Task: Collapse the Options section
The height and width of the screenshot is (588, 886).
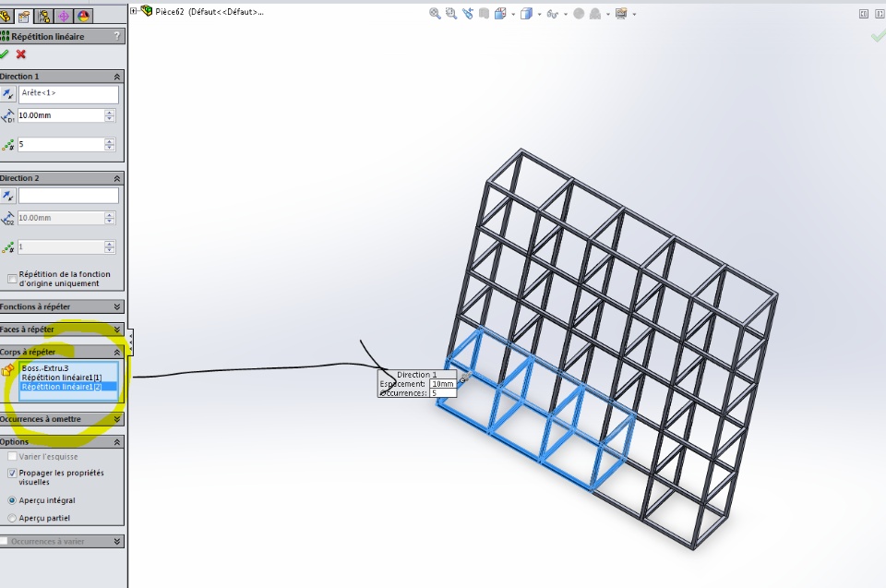Action: (117, 441)
